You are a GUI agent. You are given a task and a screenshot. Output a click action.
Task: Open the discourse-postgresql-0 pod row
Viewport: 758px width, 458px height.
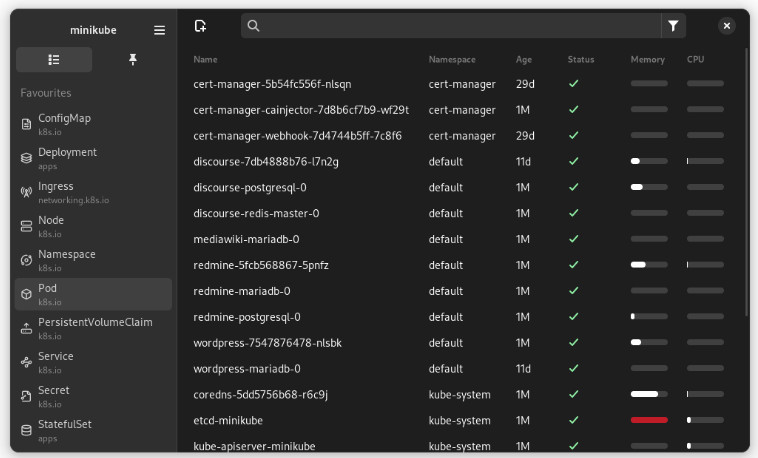[x=458, y=187]
